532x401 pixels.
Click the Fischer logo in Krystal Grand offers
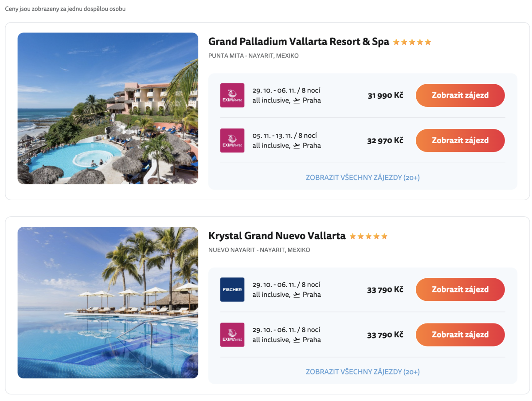232,289
